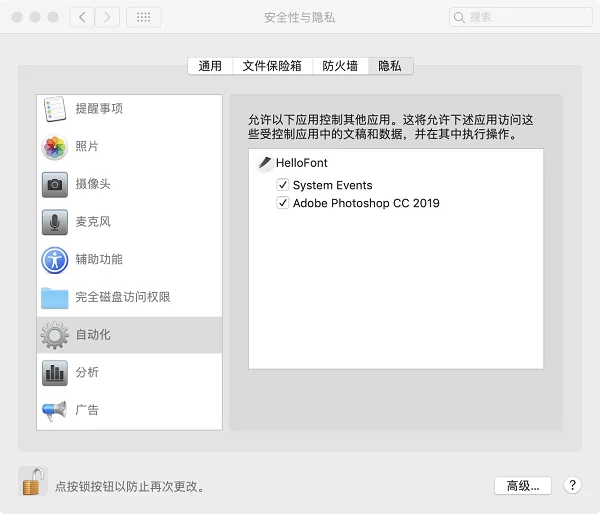This screenshot has width=600, height=514.
Task: Open the 高级... advanced settings
Action: (523, 486)
